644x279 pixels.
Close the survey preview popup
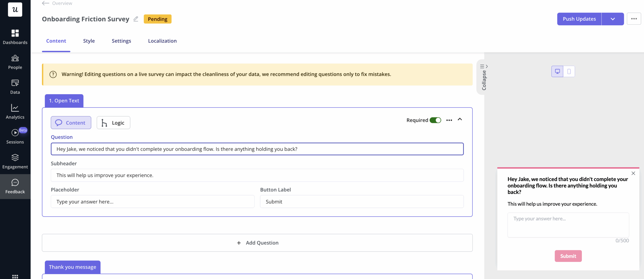click(x=633, y=173)
